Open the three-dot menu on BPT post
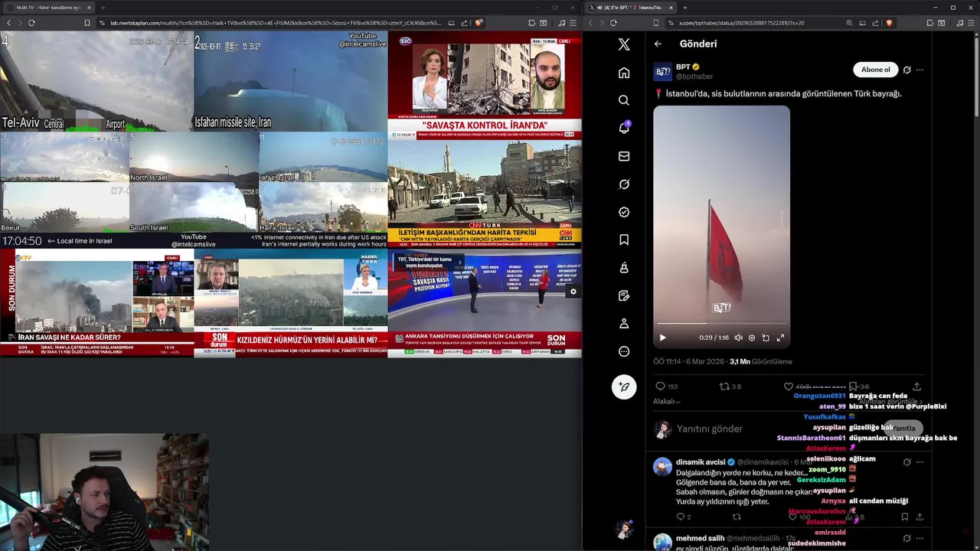The width and height of the screenshot is (980, 551). (x=920, y=70)
